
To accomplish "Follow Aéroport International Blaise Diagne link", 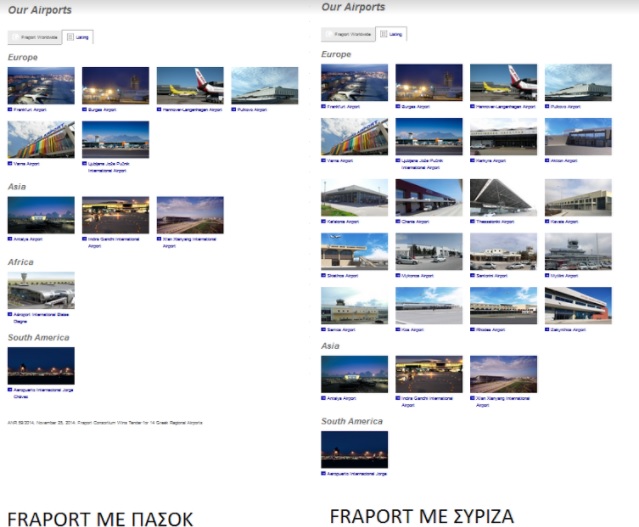I will pos(41,318).
